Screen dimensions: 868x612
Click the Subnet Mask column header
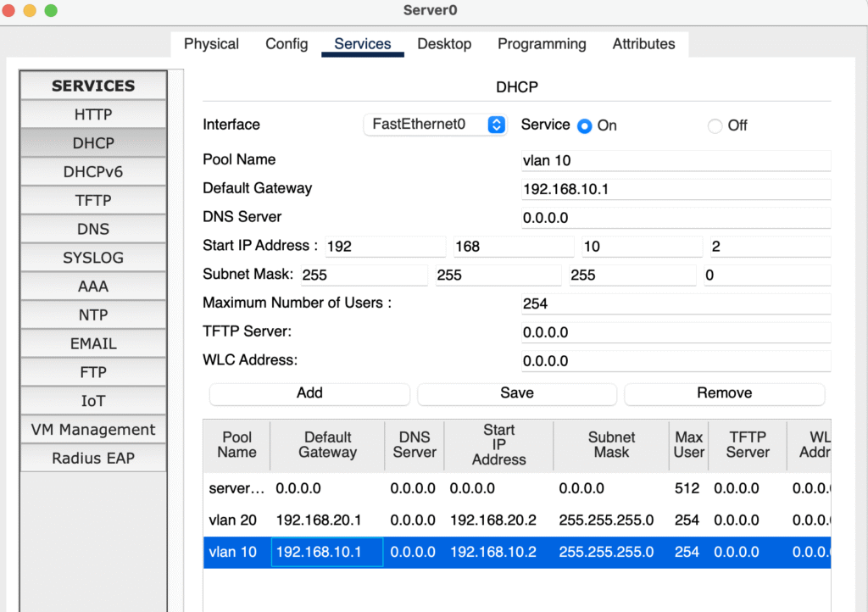(x=611, y=445)
